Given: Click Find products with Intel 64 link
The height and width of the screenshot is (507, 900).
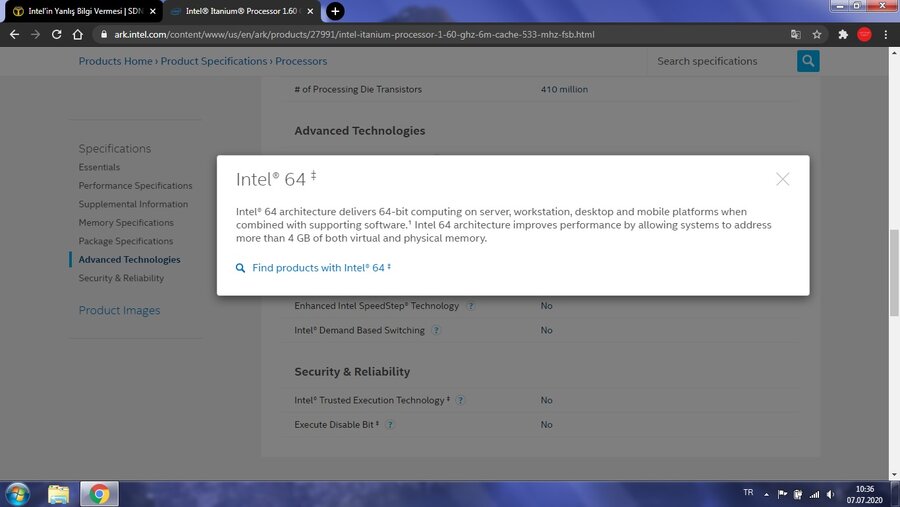Looking at the screenshot, I should 321,268.
